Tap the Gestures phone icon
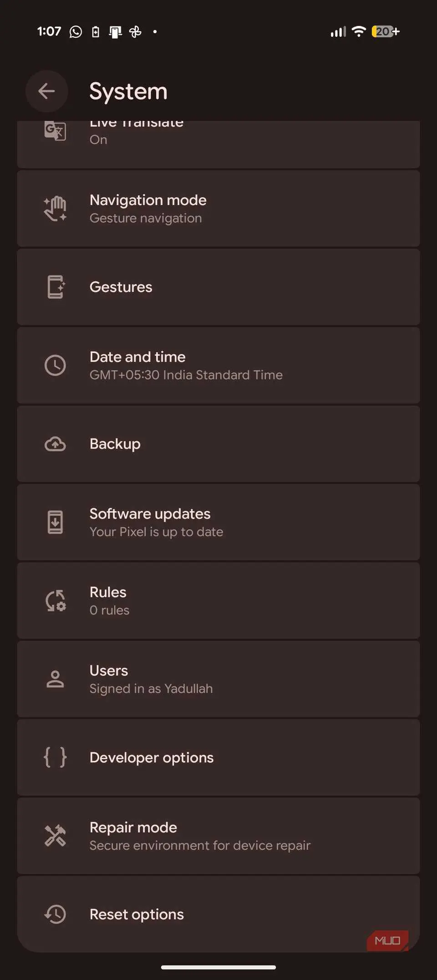The image size is (437, 980). [x=55, y=287]
